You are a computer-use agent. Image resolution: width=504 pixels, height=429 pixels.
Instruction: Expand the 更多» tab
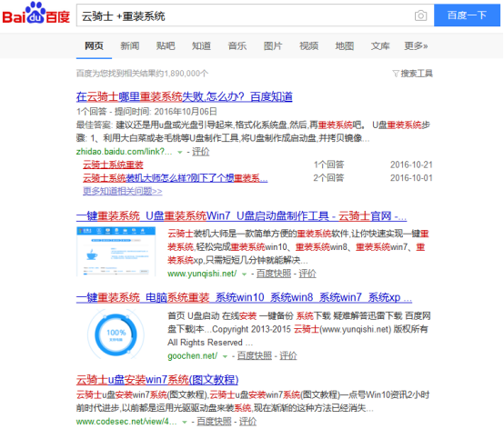[416, 46]
